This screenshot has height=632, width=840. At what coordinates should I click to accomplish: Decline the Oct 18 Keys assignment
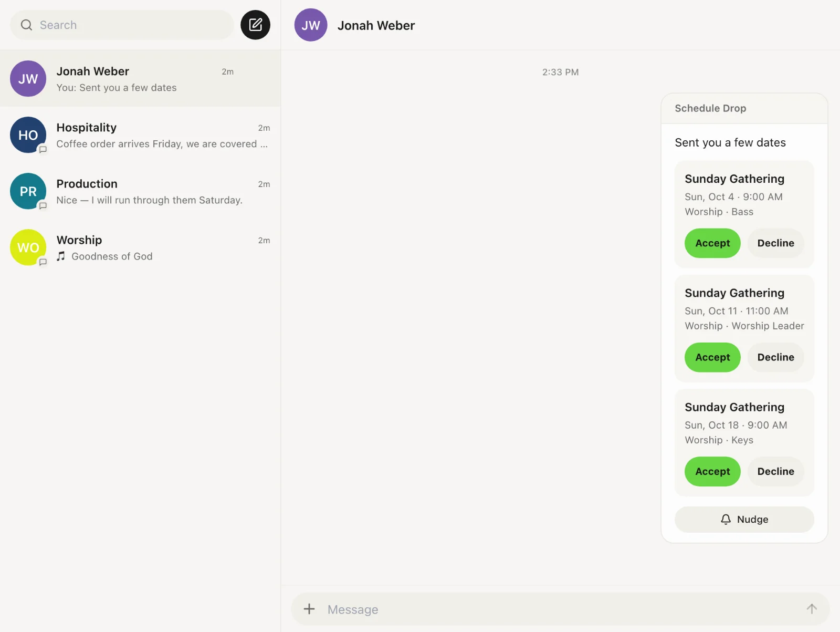click(x=776, y=471)
